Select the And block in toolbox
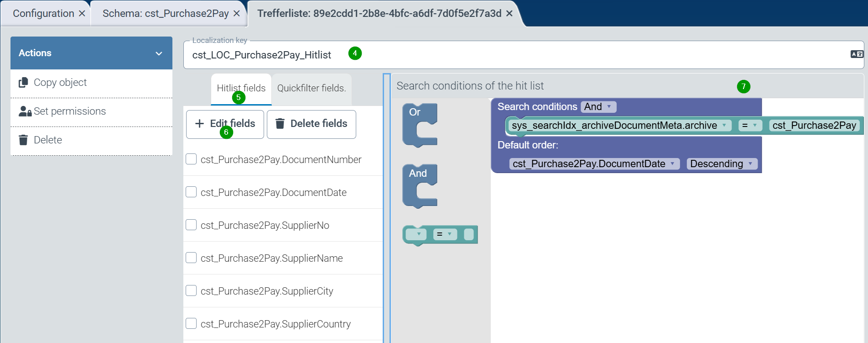Image resolution: width=868 pixels, height=343 pixels. coord(419,186)
